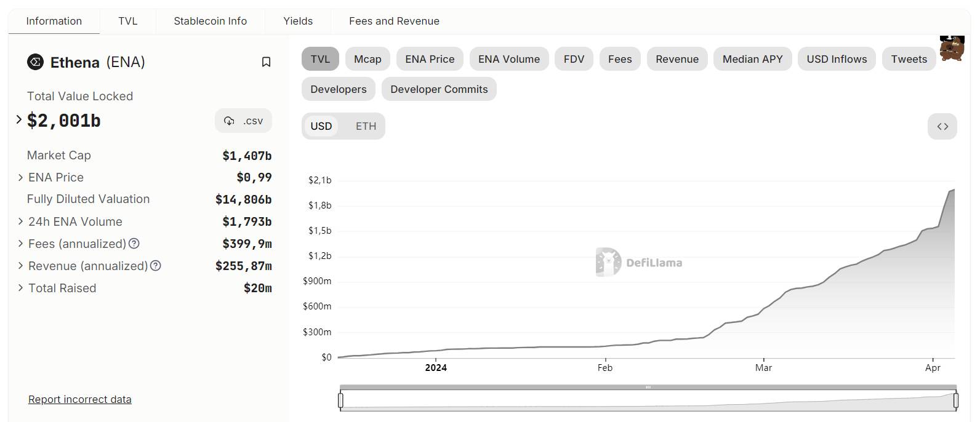The image size is (980, 422).
Task: Toggle the USD Inflows chart metric
Action: [837, 59]
